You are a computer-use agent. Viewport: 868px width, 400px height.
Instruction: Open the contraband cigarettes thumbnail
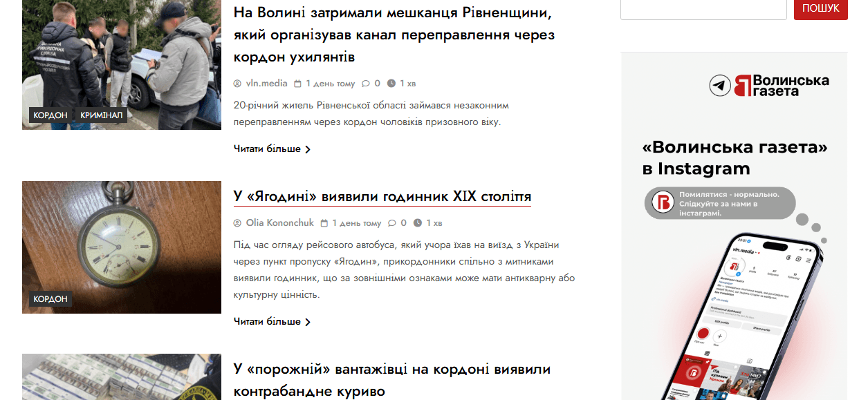tap(122, 377)
